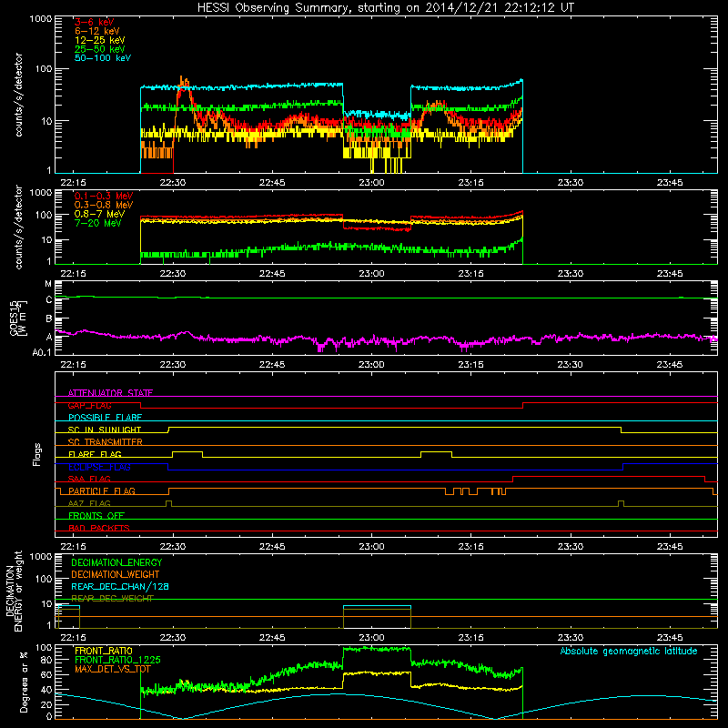Click the DECIMATION_ENERGY legend label

tap(116, 562)
